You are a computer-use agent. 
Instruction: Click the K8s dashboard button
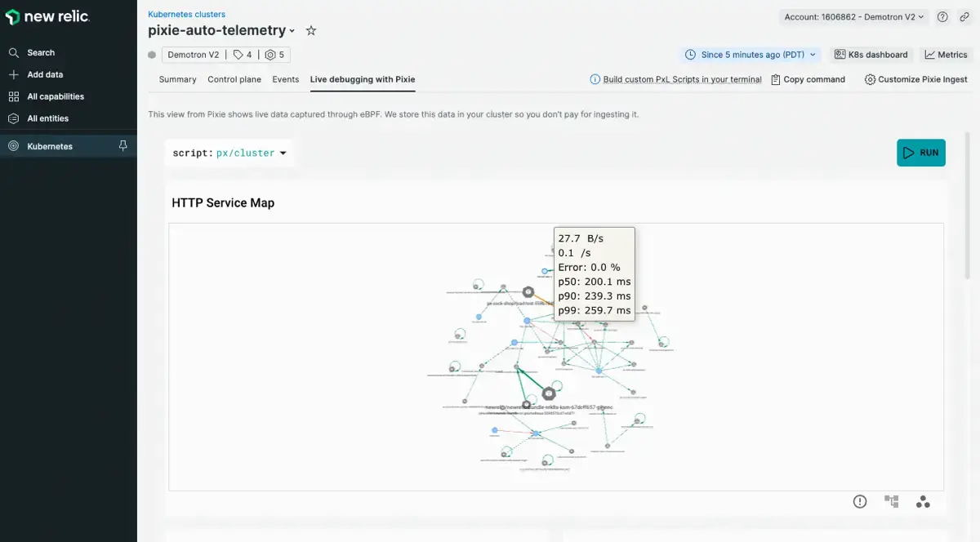click(x=871, y=55)
